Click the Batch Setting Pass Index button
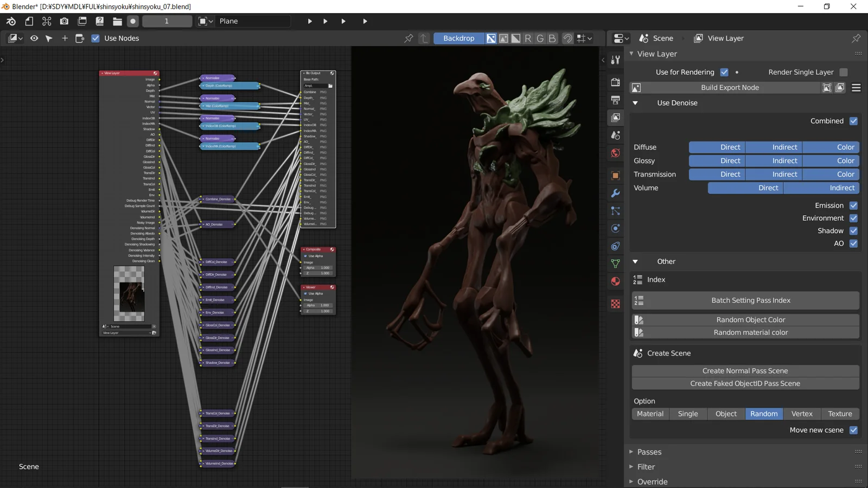Image resolution: width=868 pixels, height=488 pixels. pyautogui.click(x=750, y=300)
